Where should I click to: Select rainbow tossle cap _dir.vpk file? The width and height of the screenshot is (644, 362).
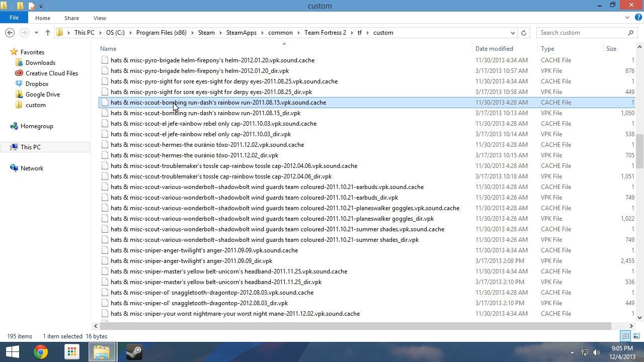(x=221, y=176)
